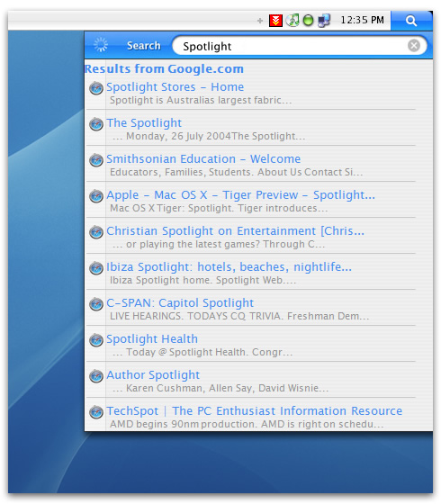The image size is (441, 504).
Task: Click Safari icon beside Christian Spotlight result
Action: click(x=96, y=232)
